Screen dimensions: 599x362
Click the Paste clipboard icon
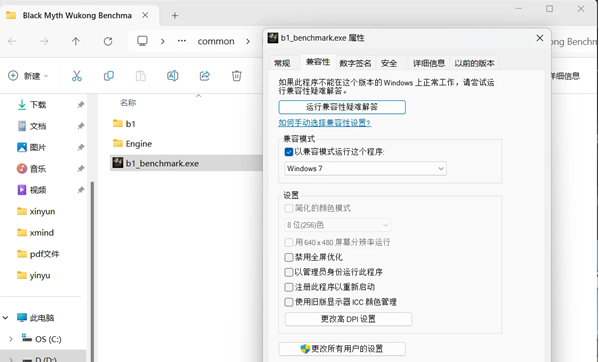tap(141, 76)
